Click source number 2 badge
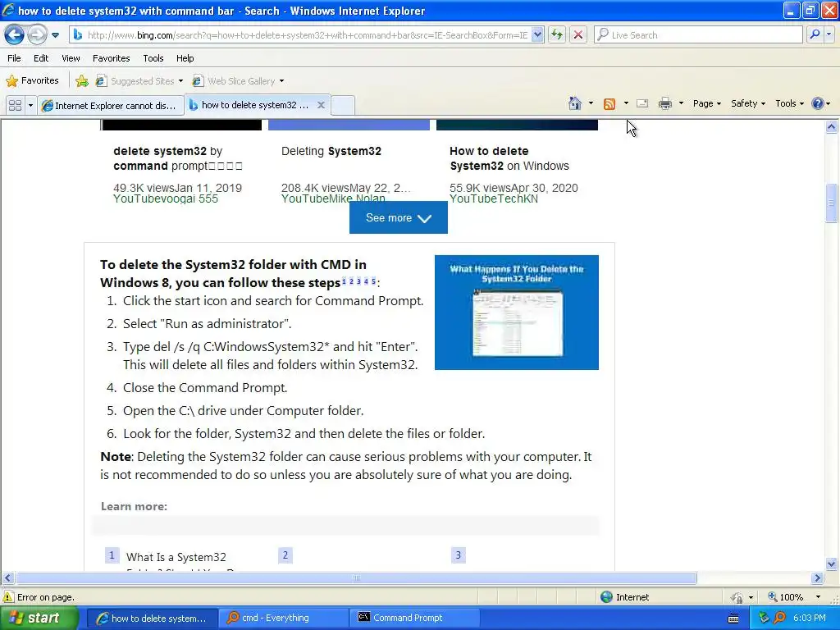Image resolution: width=840 pixels, height=630 pixels. coord(285,555)
